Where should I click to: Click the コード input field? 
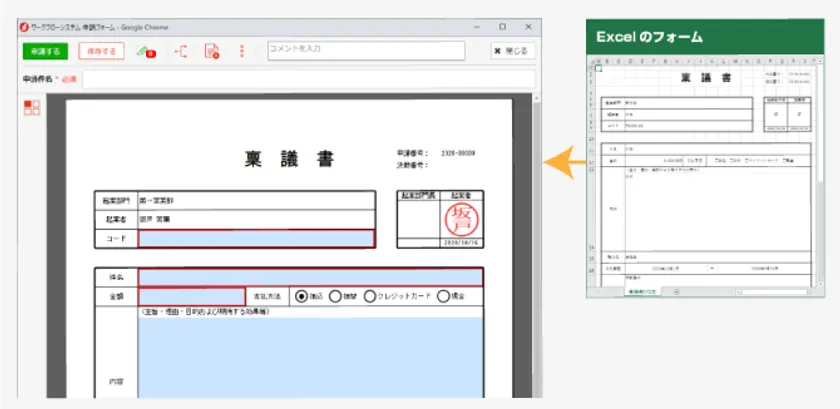point(256,238)
